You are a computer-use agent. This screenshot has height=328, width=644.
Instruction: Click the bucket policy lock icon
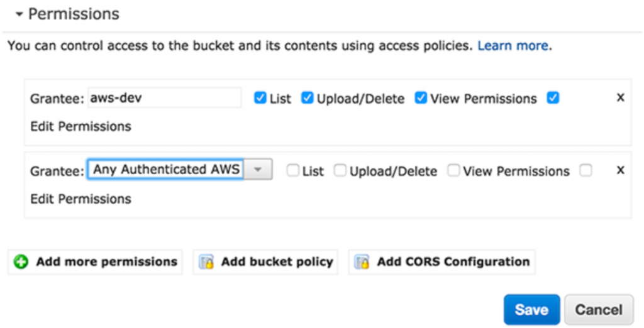206,261
